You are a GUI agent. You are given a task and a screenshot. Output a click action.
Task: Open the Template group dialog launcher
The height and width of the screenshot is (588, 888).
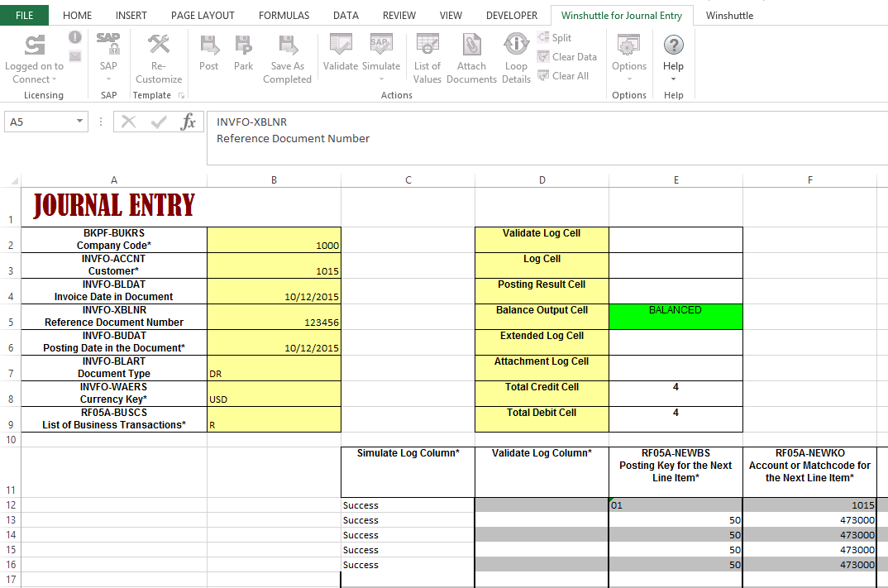tap(181, 96)
